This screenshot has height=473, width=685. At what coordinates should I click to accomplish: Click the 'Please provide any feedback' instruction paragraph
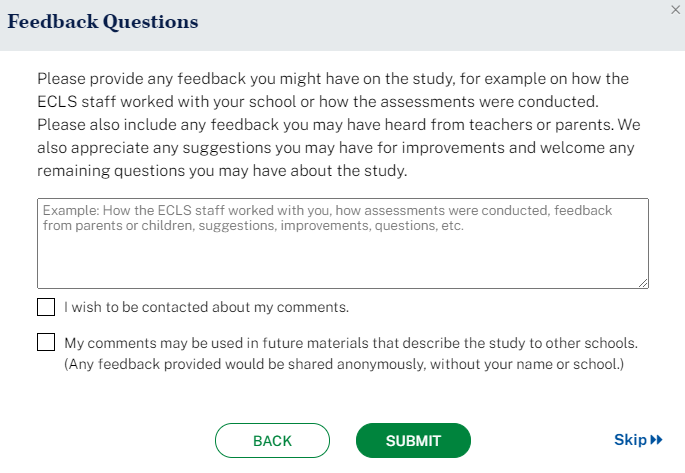(336, 78)
